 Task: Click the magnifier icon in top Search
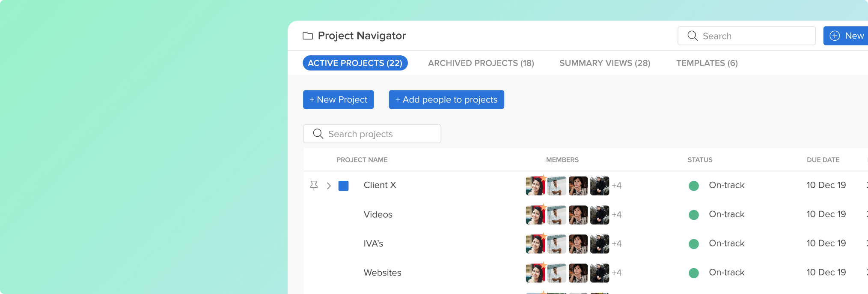[x=693, y=36]
